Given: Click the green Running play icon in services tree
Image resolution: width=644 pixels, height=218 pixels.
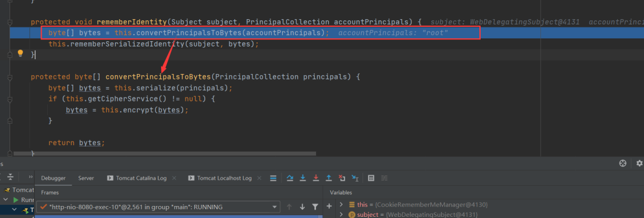Looking at the screenshot, I should coord(16,200).
